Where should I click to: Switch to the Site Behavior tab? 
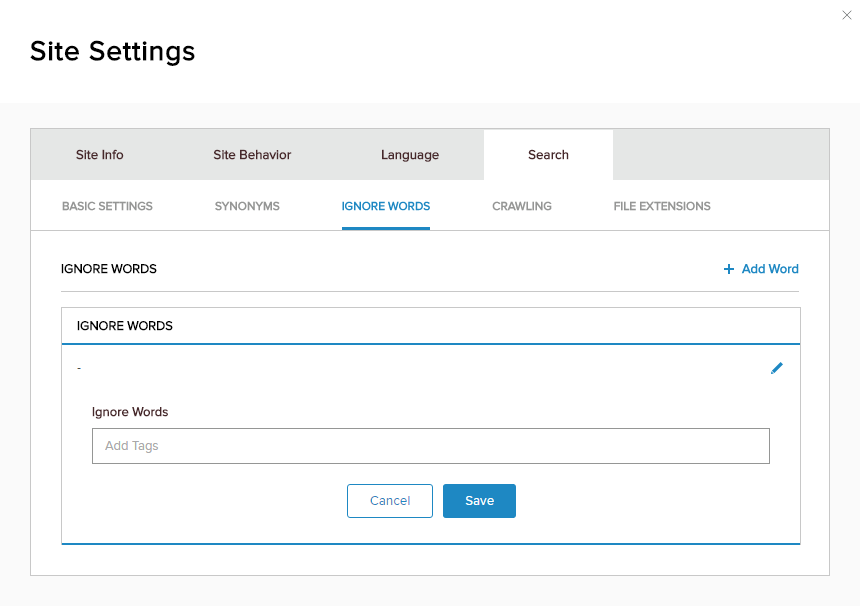(252, 155)
